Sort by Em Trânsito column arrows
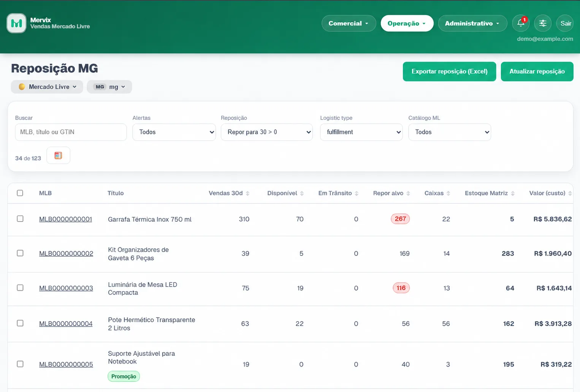This screenshot has width=580, height=392. [357, 194]
